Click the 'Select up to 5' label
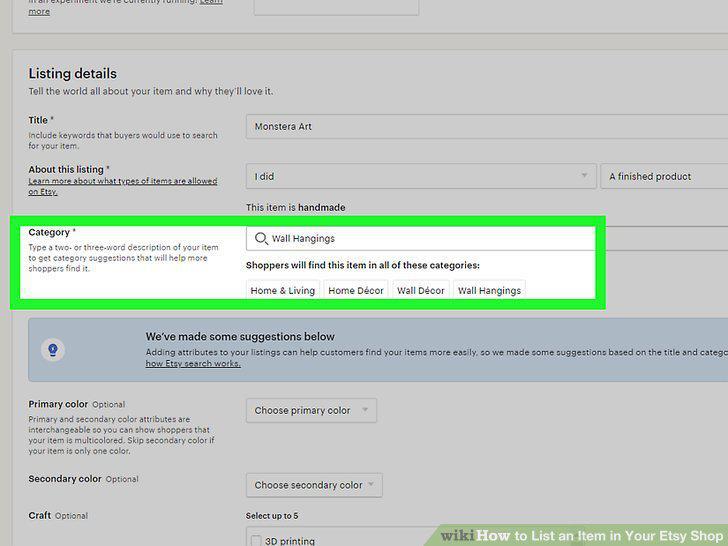The width and height of the screenshot is (728, 546). coord(272,516)
